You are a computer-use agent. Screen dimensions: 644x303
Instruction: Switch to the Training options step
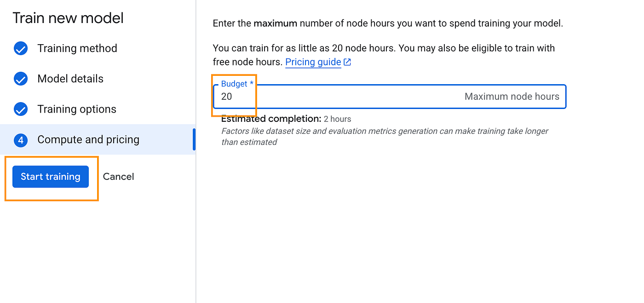point(77,109)
